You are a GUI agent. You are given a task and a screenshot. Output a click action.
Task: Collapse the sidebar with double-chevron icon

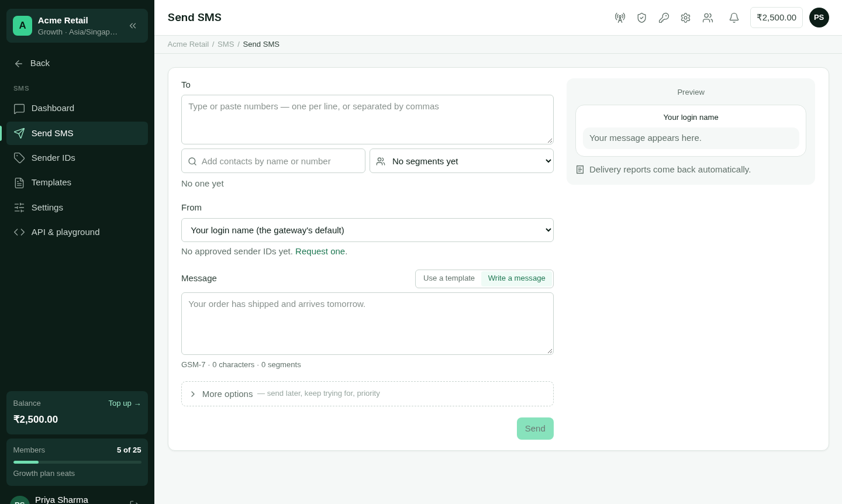coord(133,26)
